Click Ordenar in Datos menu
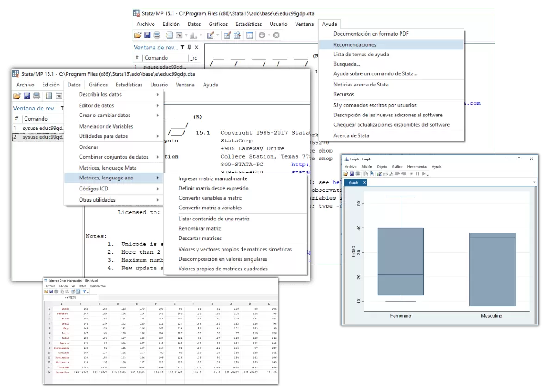The image size is (549, 392). click(x=114, y=147)
